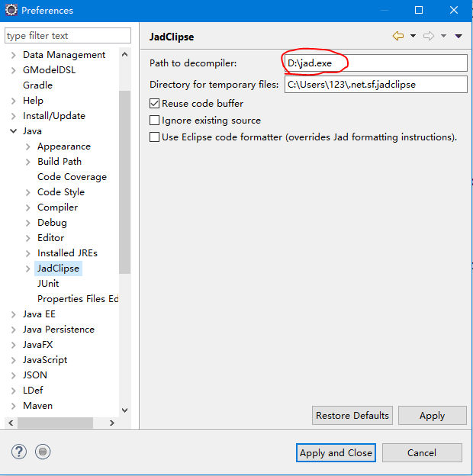Expand the Compiler node
Image resolution: width=473 pixels, height=476 pixels.
tap(28, 207)
